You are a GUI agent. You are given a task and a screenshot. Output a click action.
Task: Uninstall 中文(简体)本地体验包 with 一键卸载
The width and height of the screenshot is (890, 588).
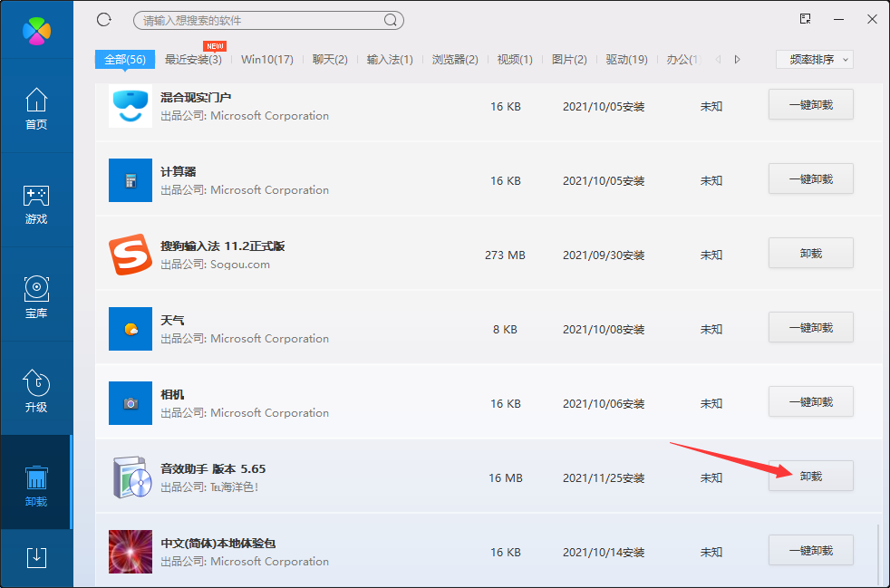pyautogui.click(x=811, y=551)
